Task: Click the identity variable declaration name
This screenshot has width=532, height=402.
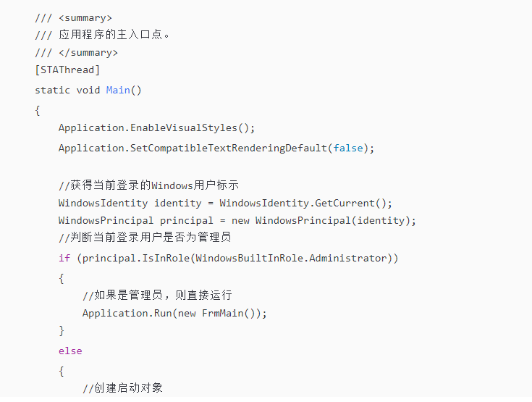Action: [177, 203]
